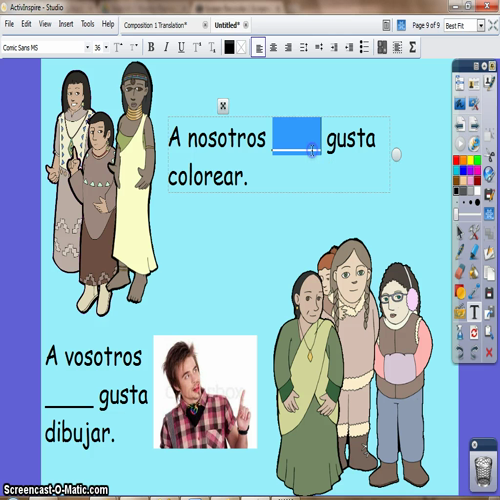The image size is (500, 500).
Task: Pick the black text color swatch
Action: (x=229, y=47)
